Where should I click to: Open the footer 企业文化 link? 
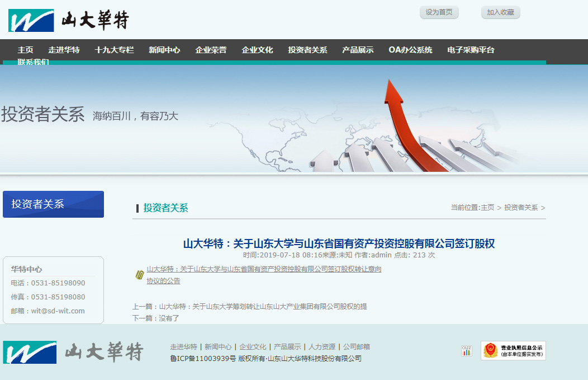[x=253, y=346]
